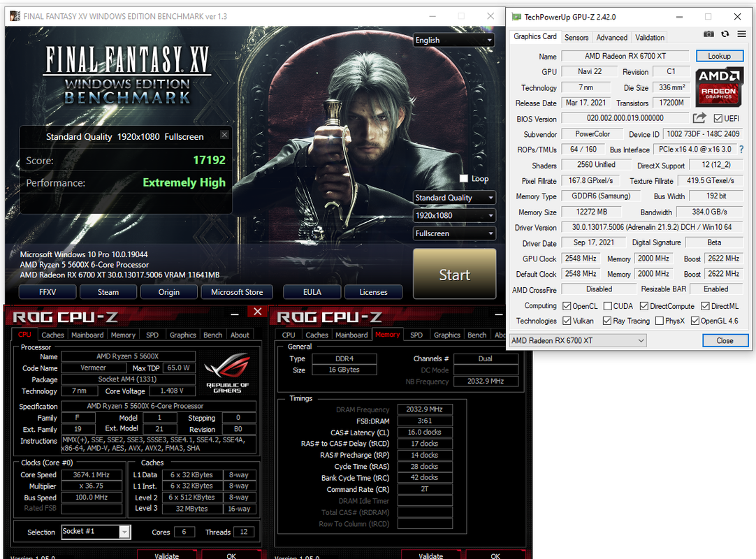
Task: Click Republic of Gamers logo in CPU-Z
Action: [x=227, y=372]
